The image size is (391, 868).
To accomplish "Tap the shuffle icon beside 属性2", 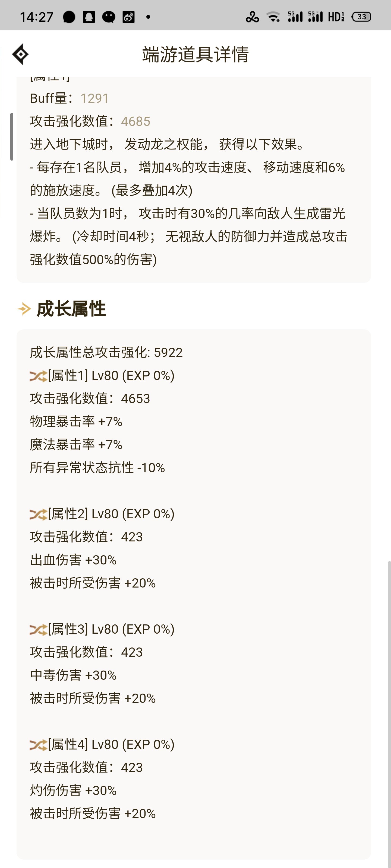I will pyautogui.click(x=38, y=515).
